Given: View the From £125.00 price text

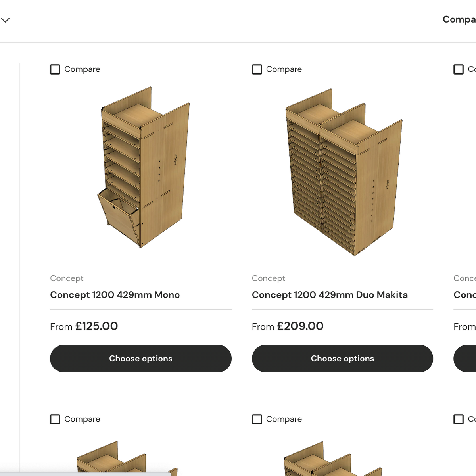Looking at the screenshot, I should 84,326.
